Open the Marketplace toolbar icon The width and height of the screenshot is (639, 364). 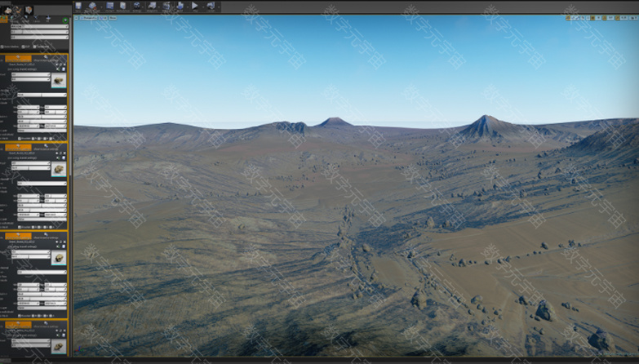tap(123, 6)
